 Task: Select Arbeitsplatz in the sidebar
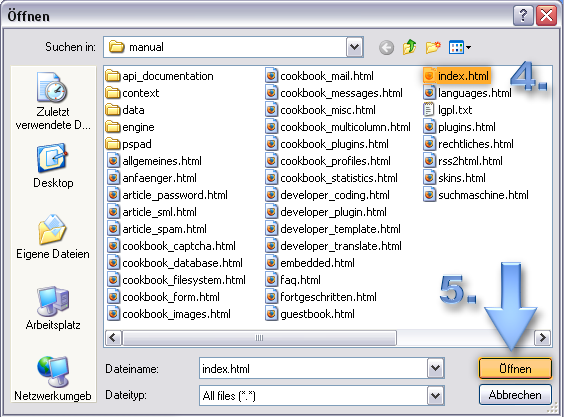[x=53, y=308]
